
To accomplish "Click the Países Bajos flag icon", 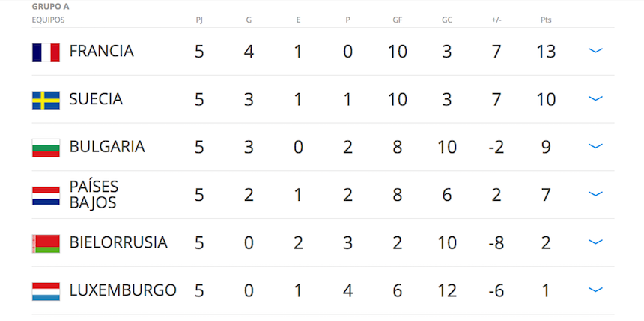I will [46, 195].
